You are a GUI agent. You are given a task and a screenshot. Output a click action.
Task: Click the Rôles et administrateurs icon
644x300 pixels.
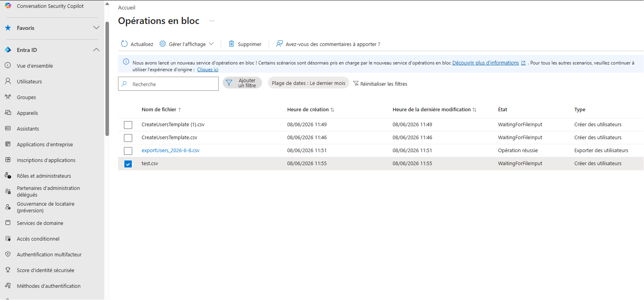(8, 175)
